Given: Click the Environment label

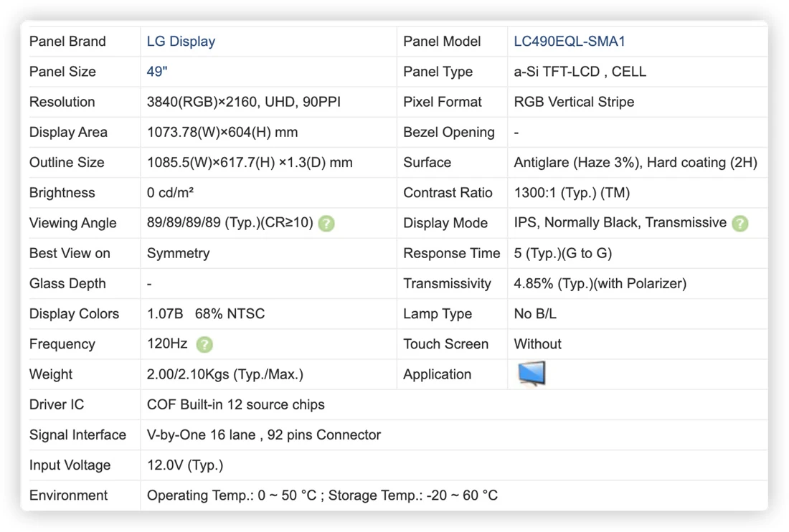Looking at the screenshot, I should 68,495.
